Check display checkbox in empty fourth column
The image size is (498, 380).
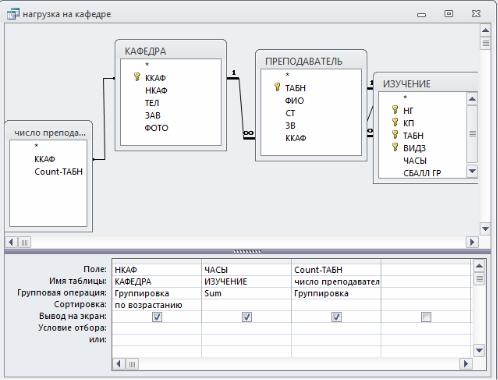click(426, 317)
